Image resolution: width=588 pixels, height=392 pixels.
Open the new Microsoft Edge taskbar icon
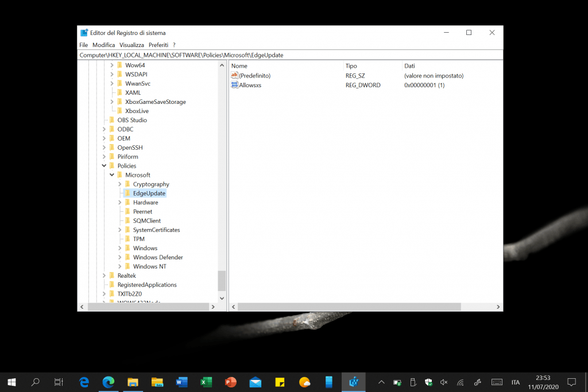[x=108, y=382]
